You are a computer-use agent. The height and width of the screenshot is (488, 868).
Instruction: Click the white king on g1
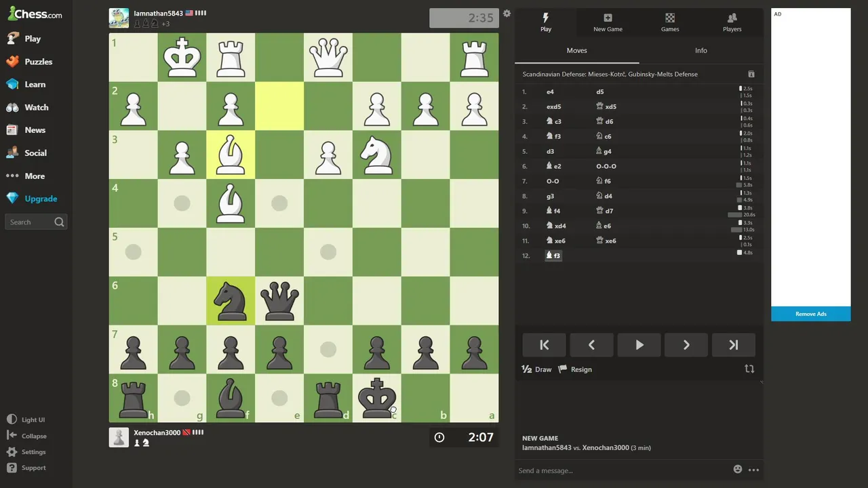(182, 58)
